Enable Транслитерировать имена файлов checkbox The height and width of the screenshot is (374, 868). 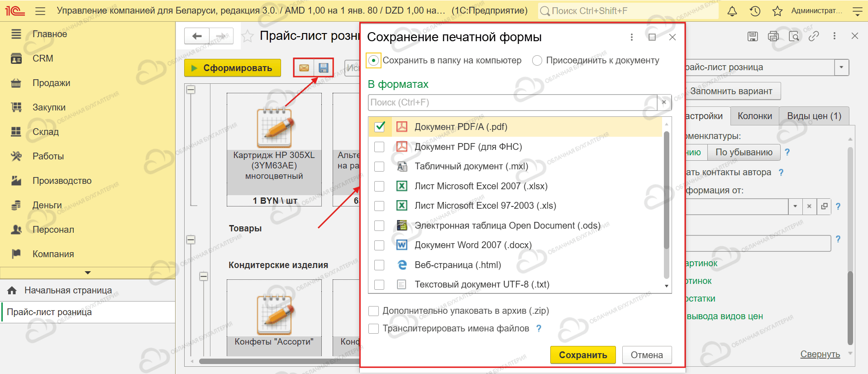[373, 328]
